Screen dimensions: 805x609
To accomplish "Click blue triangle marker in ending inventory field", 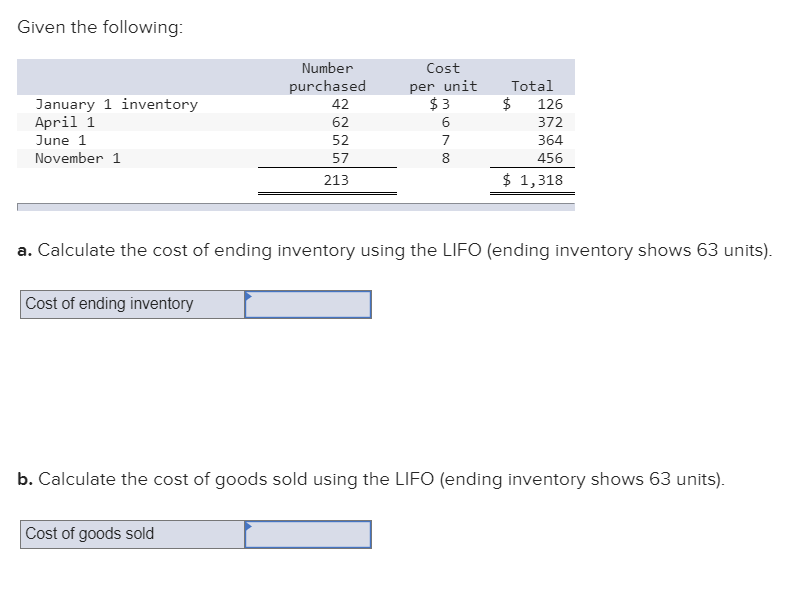I will pyautogui.click(x=248, y=296).
